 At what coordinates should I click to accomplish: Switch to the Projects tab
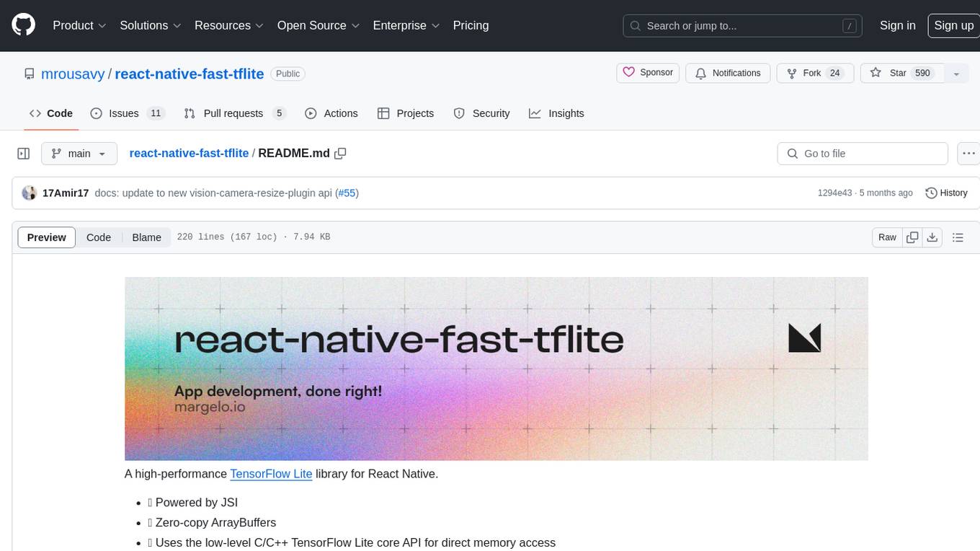click(x=406, y=113)
